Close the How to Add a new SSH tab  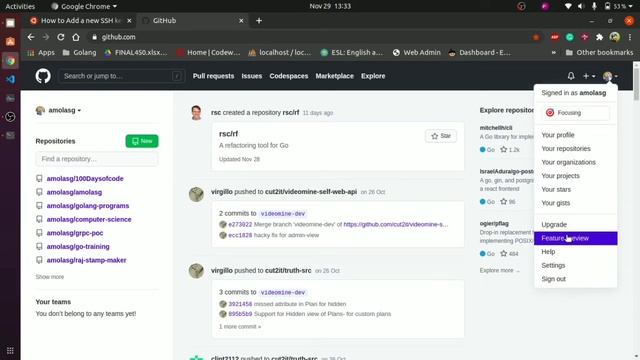coord(129,20)
